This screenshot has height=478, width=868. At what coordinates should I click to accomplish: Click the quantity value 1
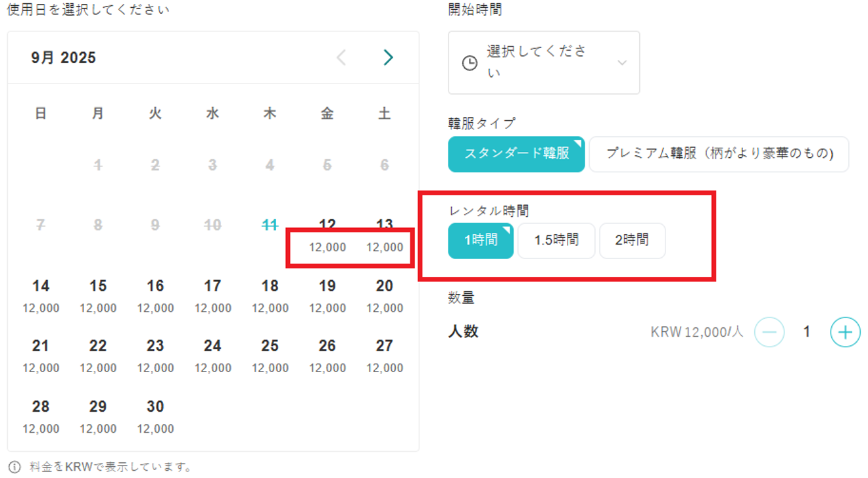click(807, 332)
